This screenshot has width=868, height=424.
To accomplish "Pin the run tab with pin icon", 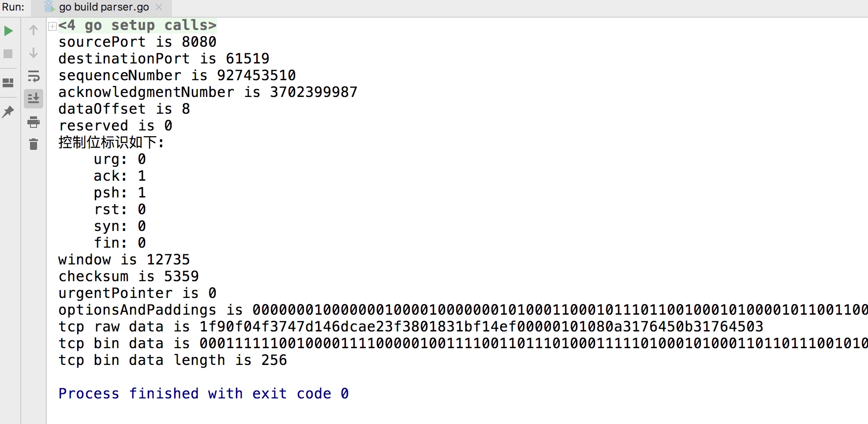I will pyautogui.click(x=8, y=112).
